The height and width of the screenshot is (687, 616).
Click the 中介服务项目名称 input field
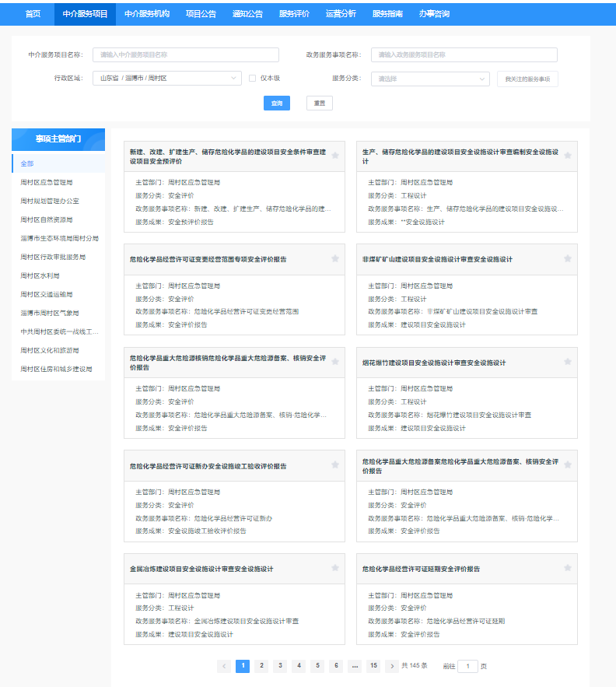185,54
